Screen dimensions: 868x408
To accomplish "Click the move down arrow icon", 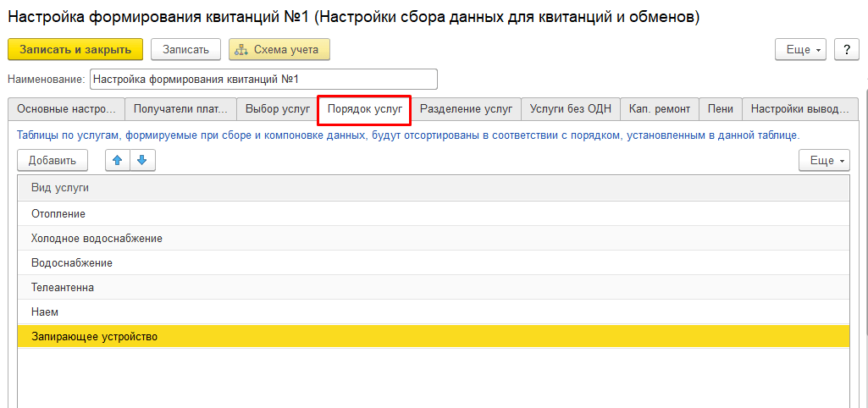I will (x=141, y=160).
